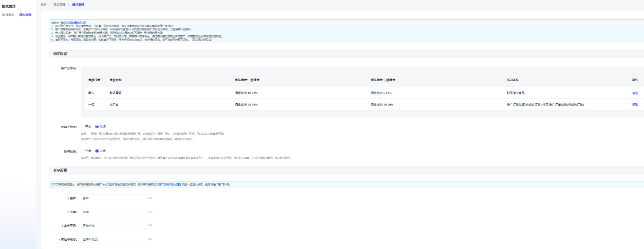Click the 直推 text input field
The image size is (644, 249).
114,198
